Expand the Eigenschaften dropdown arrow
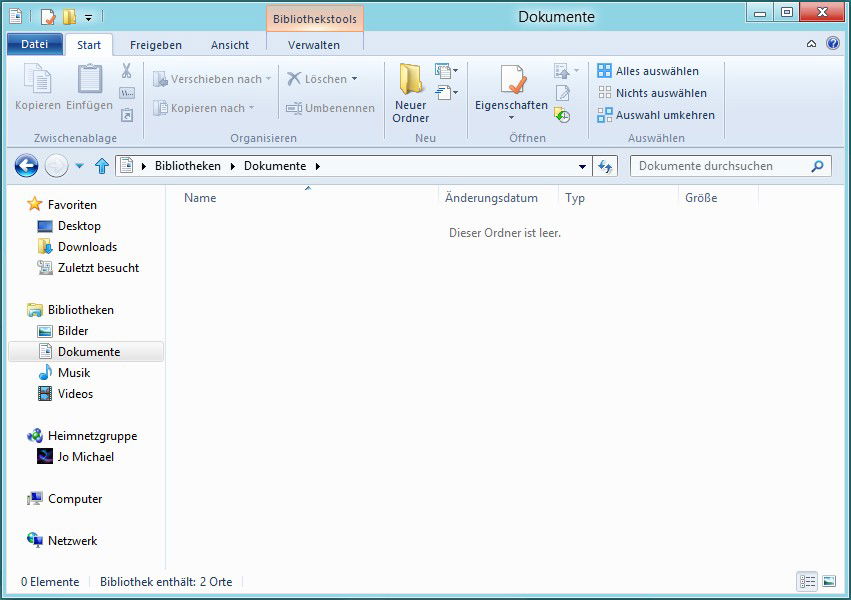Screen dimensions: 851x600 click(511, 118)
